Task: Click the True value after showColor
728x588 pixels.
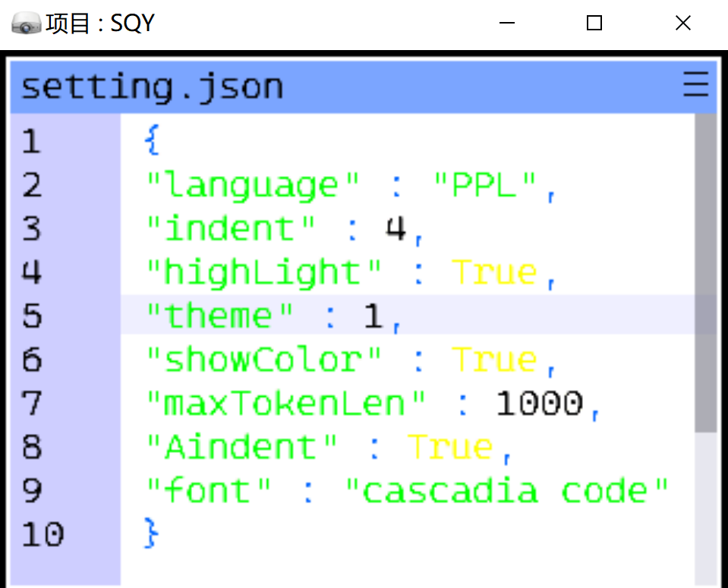Action: (495, 360)
